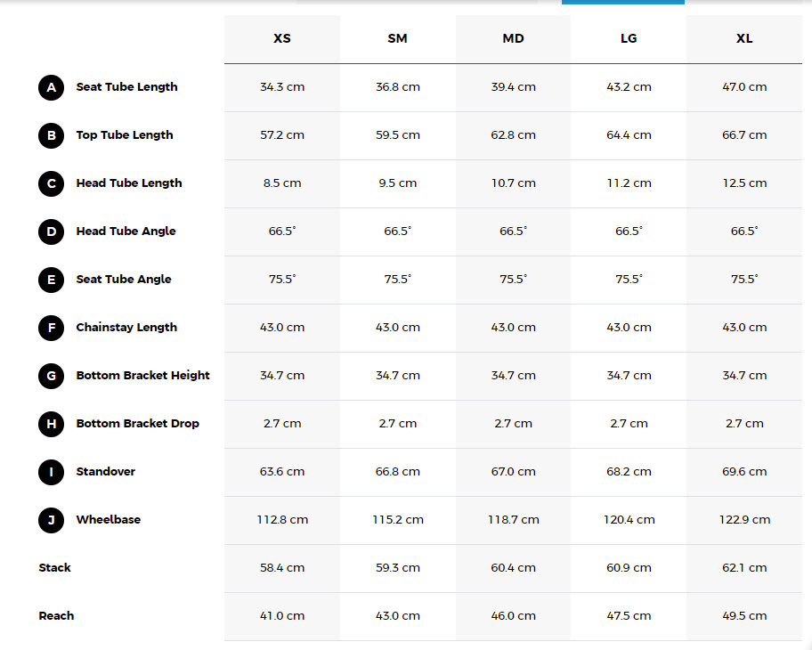The image size is (812, 650).
Task: Click the Reach row label
Action: (57, 616)
